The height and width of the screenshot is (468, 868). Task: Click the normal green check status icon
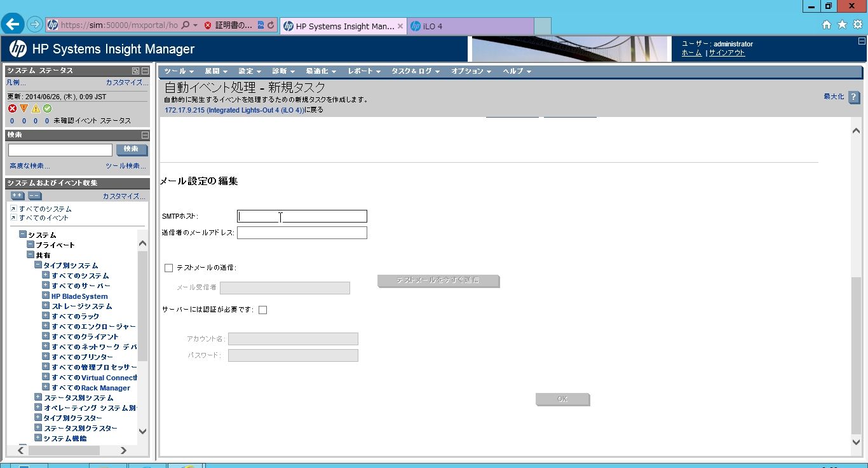pos(47,109)
